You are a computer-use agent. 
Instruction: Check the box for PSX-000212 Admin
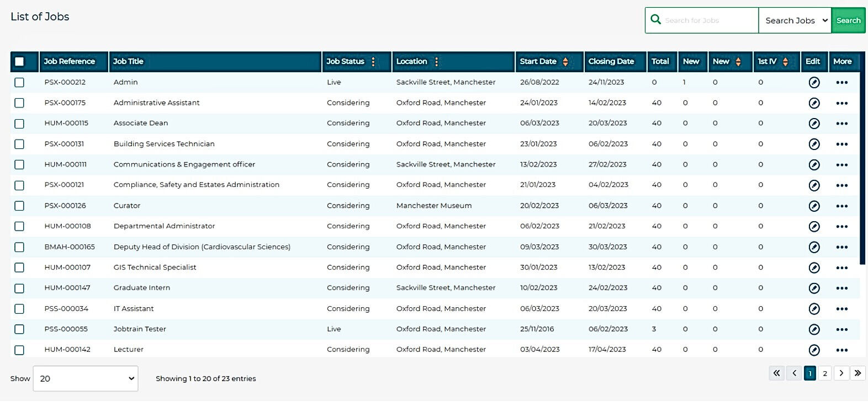[x=19, y=82]
